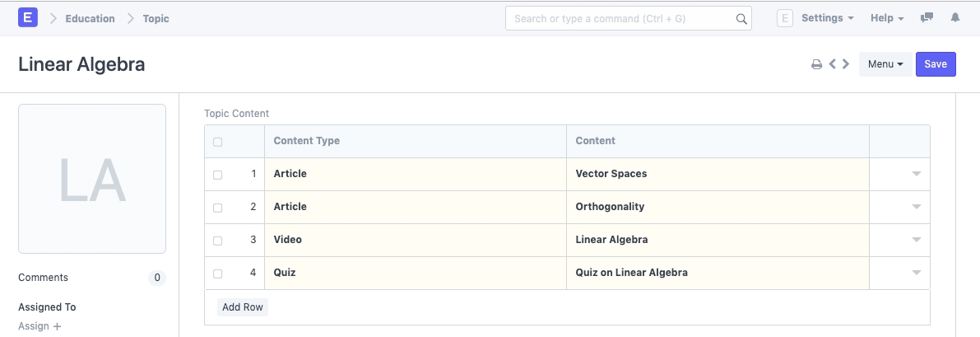Click the search magnifier icon

[x=741, y=18]
